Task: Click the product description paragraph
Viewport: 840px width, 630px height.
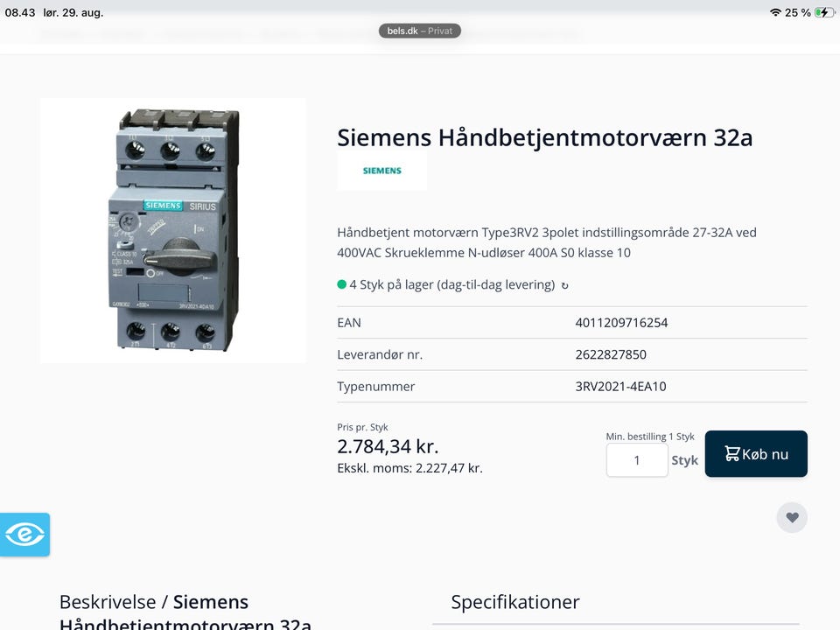Action: tap(546, 242)
